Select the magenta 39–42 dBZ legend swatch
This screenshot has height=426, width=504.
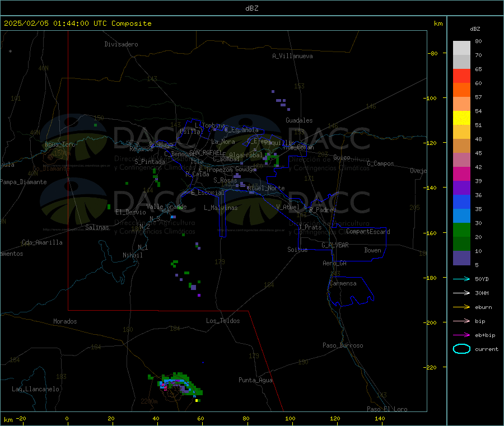(461, 174)
